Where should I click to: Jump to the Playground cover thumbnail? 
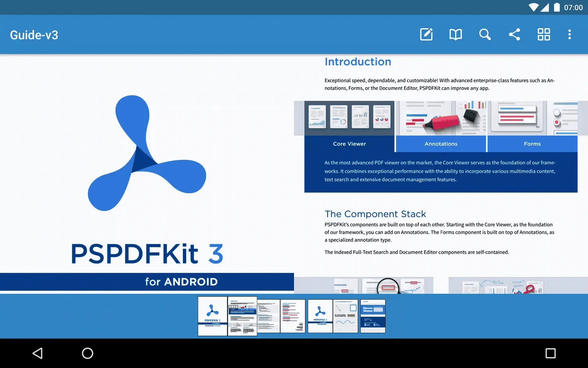coord(320,316)
